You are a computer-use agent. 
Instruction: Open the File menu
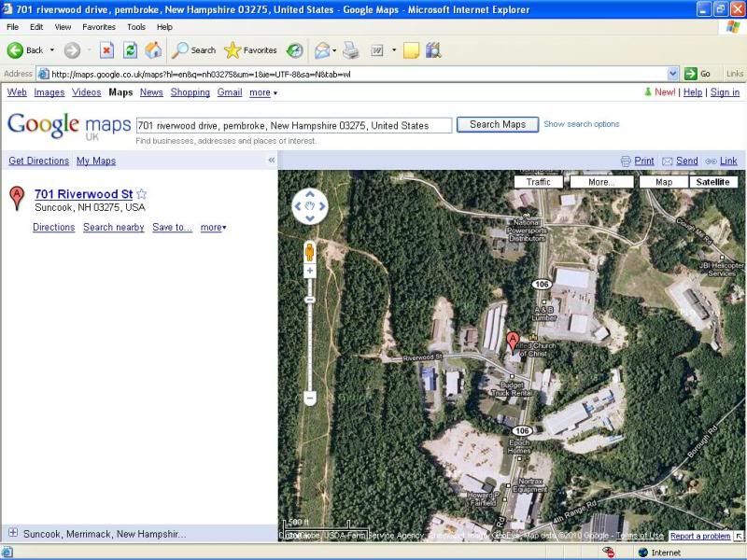13,27
